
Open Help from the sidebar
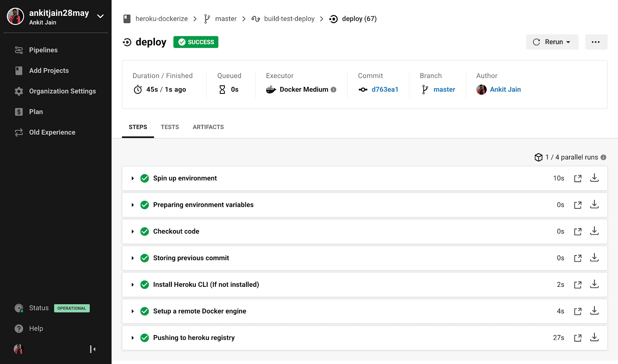pyautogui.click(x=36, y=328)
